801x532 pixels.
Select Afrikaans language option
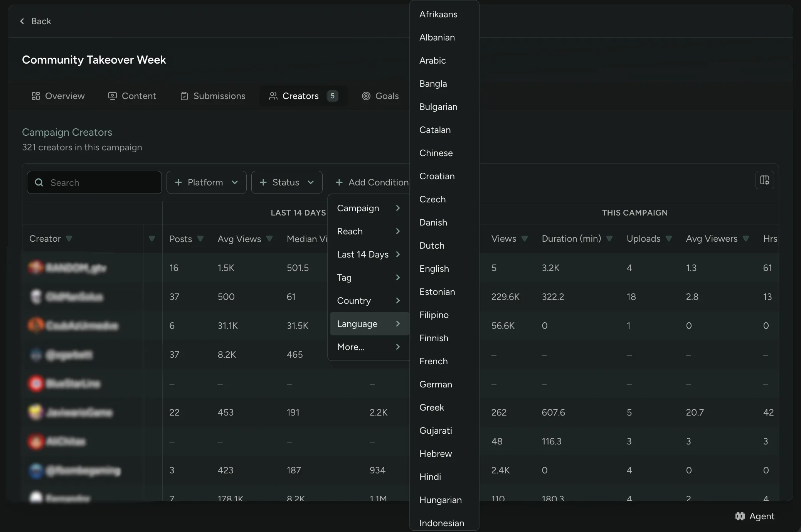coord(444,14)
